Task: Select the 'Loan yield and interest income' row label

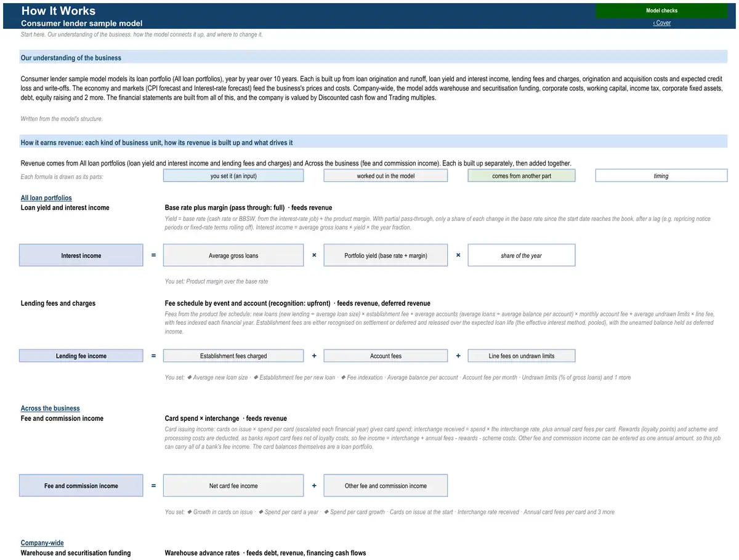Action: tap(65, 208)
